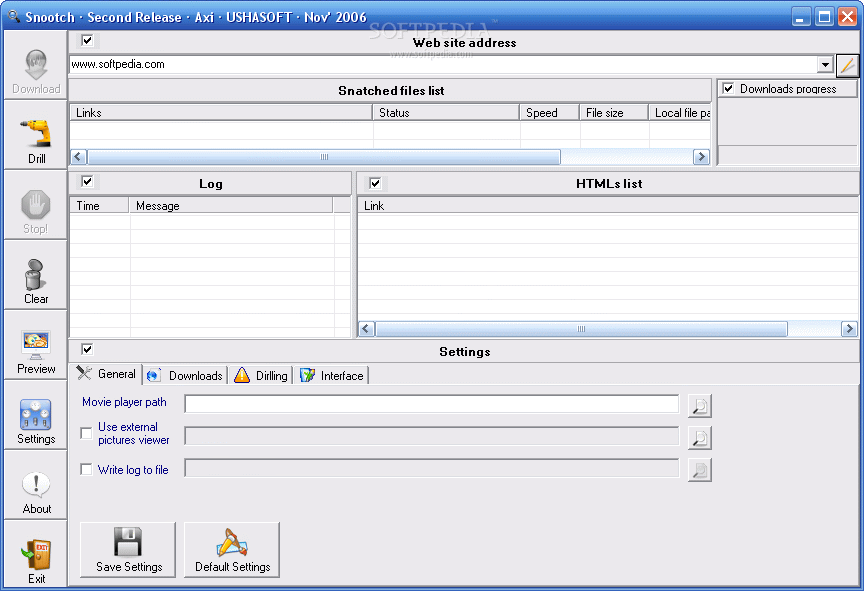Click snatched files list scroll left arrow
This screenshot has width=864, height=591.
click(x=78, y=157)
